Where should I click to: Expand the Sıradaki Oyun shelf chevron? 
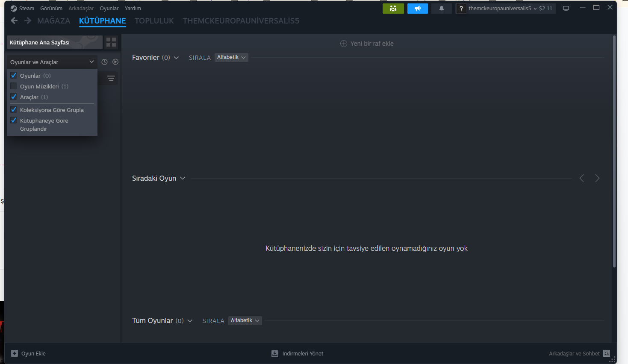click(183, 178)
